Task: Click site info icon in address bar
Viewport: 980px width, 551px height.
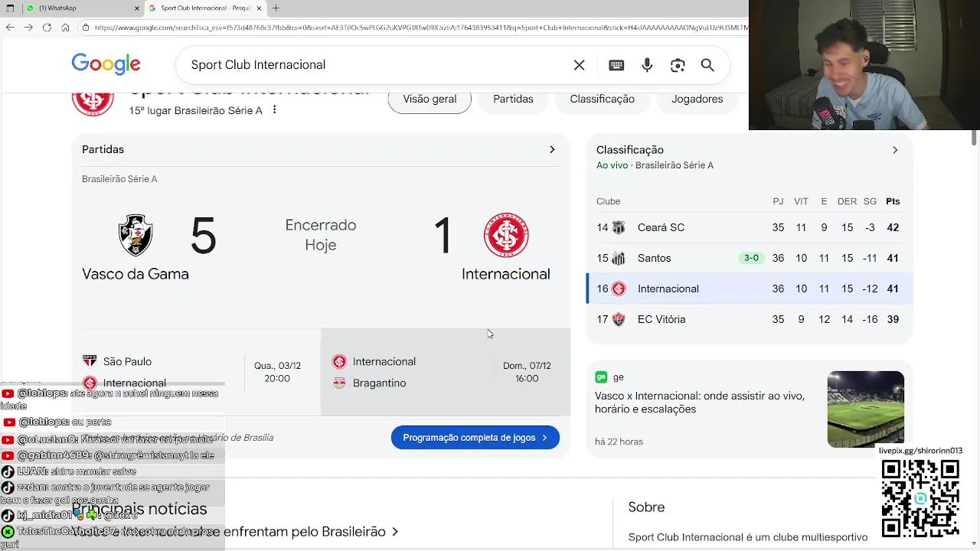Action: pyautogui.click(x=84, y=28)
